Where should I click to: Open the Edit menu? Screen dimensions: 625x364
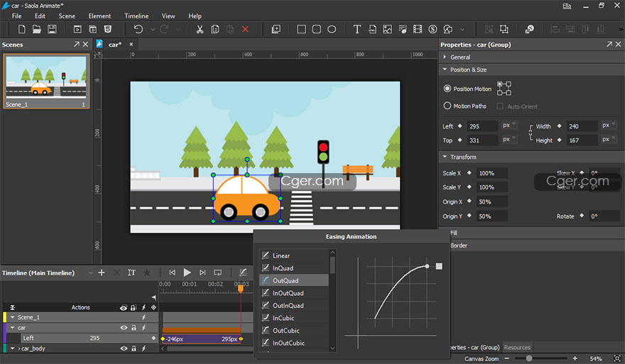coord(40,16)
